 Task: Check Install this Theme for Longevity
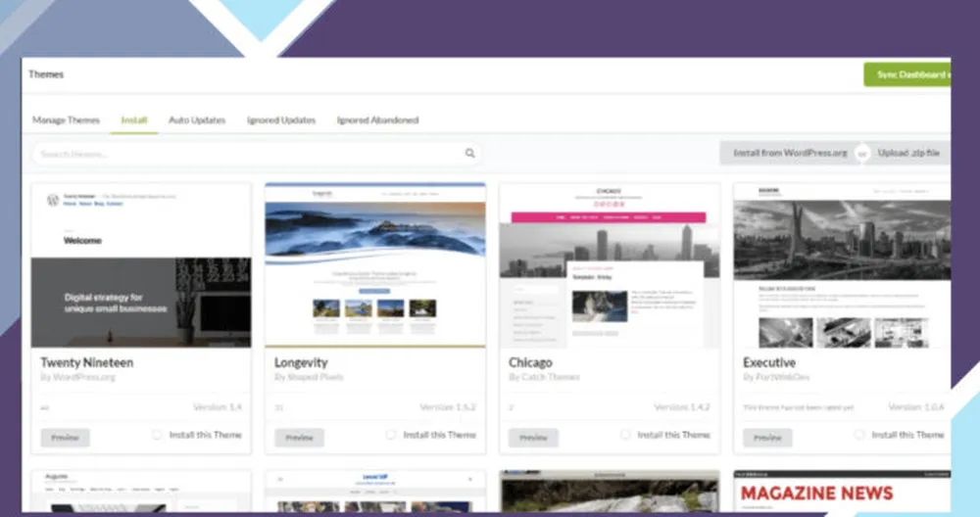pos(391,435)
